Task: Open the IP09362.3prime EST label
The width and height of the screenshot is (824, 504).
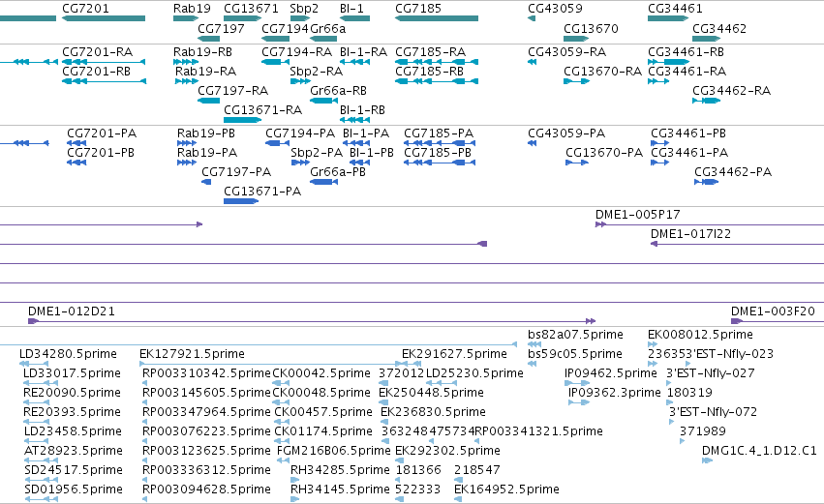Action: (x=614, y=393)
